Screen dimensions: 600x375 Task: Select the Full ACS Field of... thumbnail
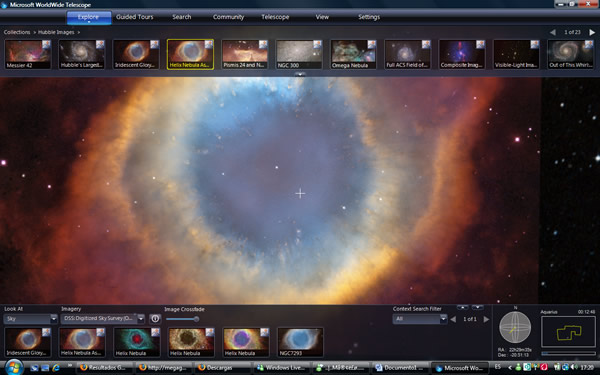pos(408,54)
